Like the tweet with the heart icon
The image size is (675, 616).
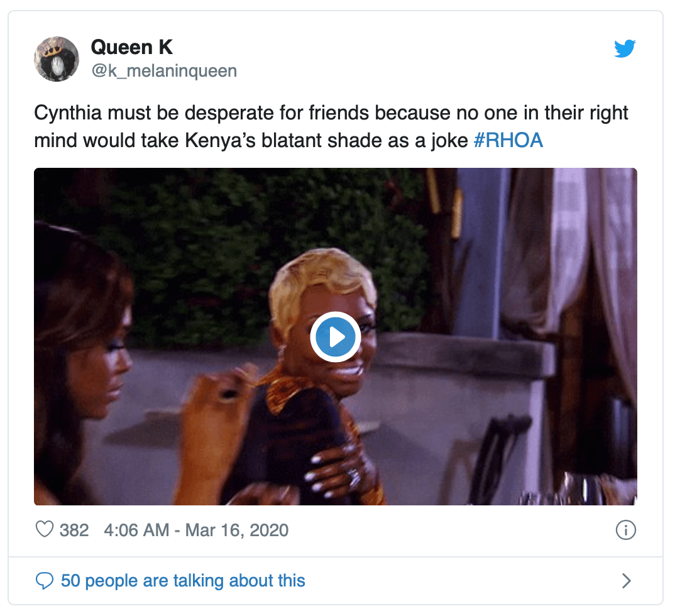(45, 529)
